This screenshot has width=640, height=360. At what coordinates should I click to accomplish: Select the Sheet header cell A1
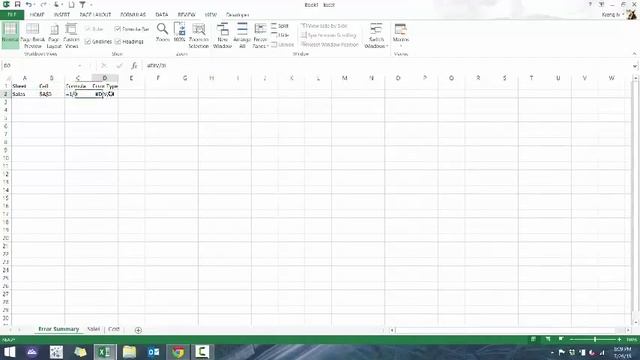click(24, 86)
